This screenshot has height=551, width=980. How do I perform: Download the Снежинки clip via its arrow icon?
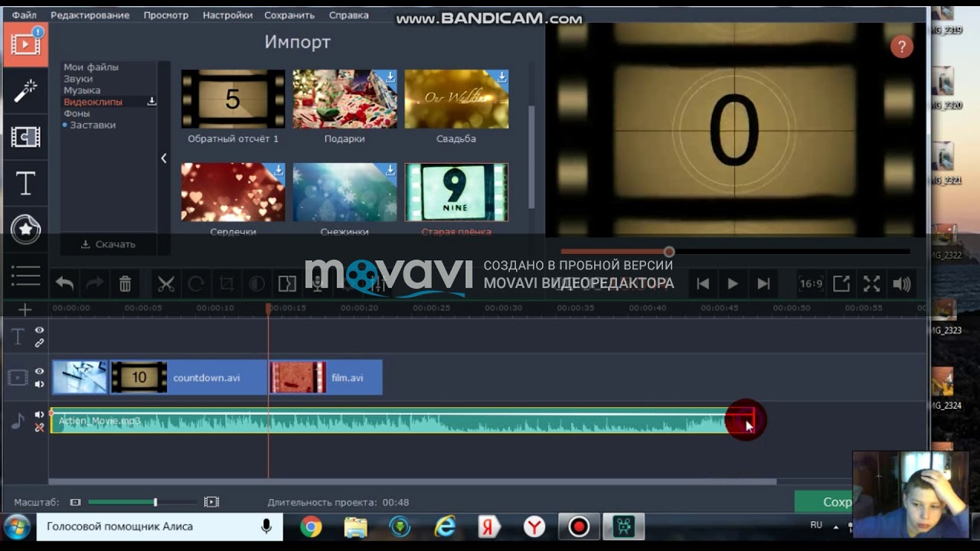(x=390, y=171)
